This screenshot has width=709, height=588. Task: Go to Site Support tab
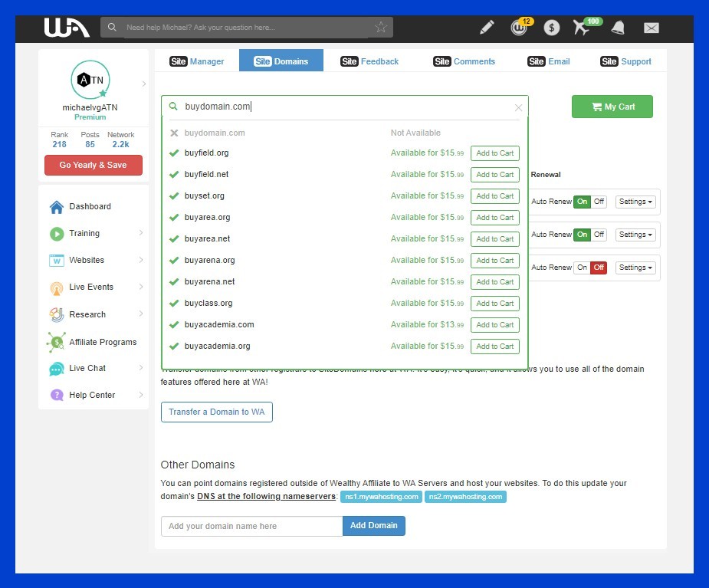625,61
